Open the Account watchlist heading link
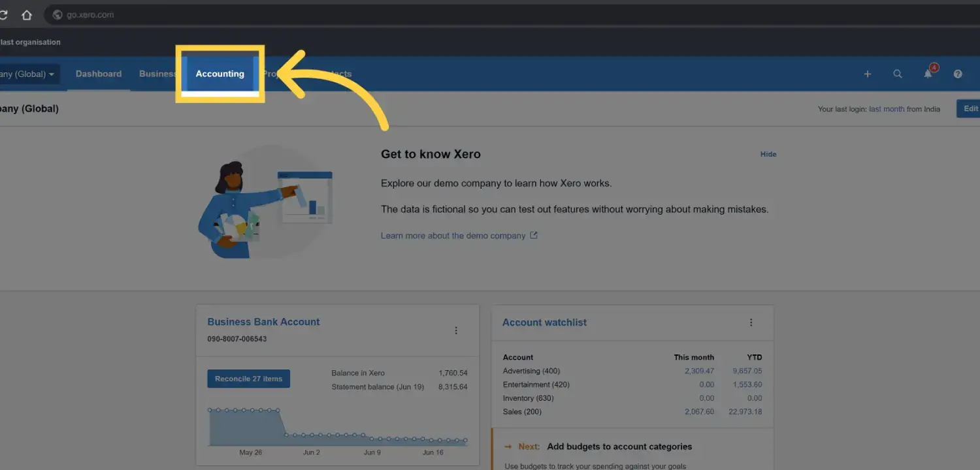This screenshot has height=470, width=980. (544, 322)
